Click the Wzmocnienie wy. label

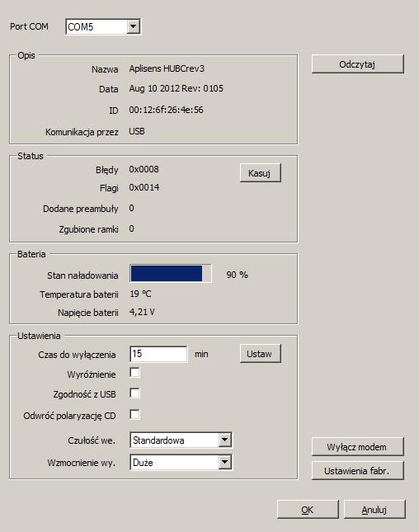82,463
